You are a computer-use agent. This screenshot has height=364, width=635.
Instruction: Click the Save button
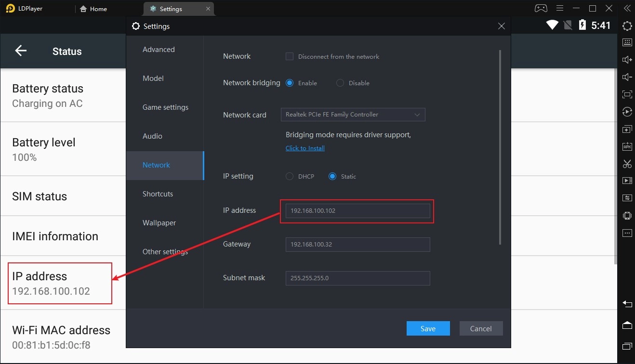pos(428,328)
